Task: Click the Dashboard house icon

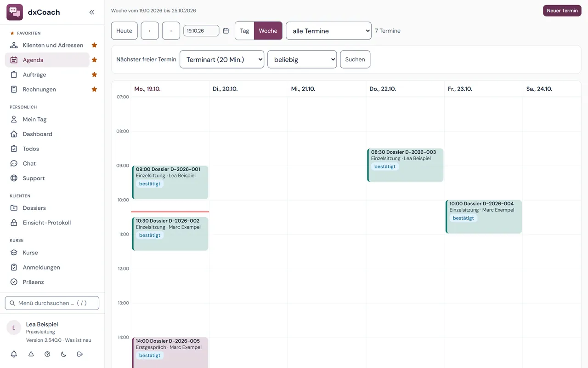Action: click(x=14, y=134)
